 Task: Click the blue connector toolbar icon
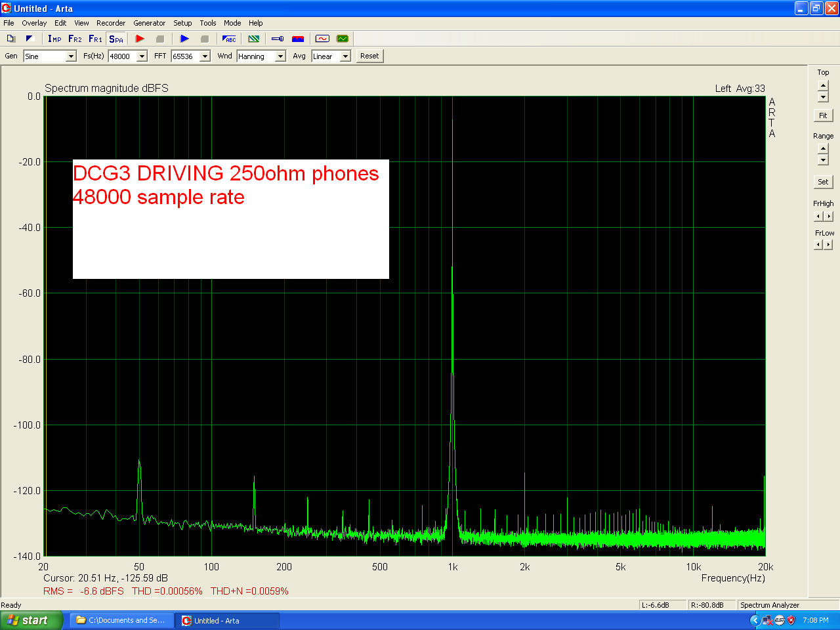pyautogui.click(x=278, y=39)
